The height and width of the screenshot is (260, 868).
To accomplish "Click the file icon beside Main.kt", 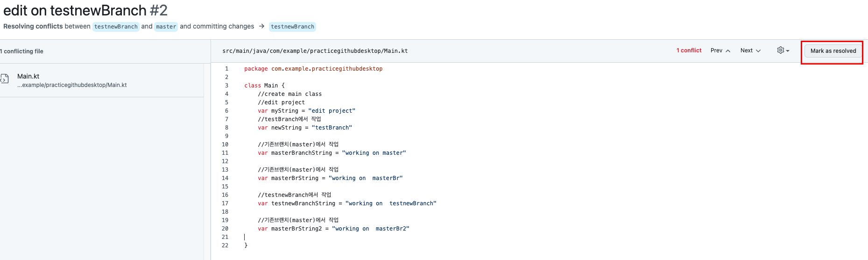I will [5, 79].
